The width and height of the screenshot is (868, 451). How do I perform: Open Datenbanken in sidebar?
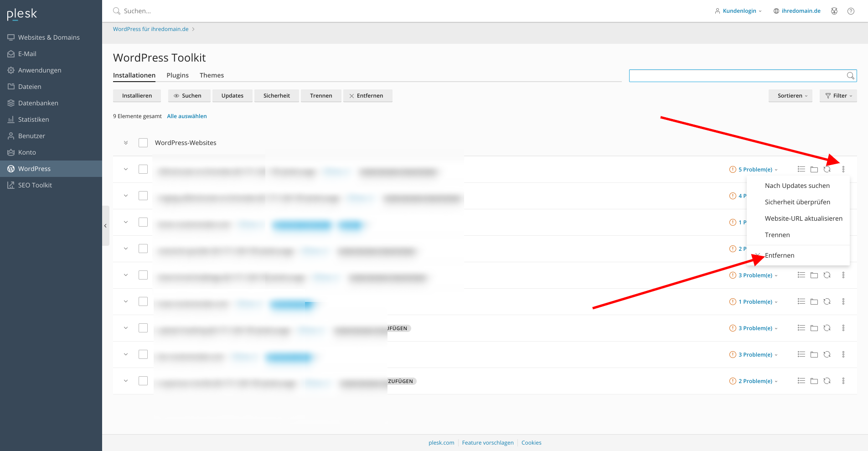coord(51,103)
